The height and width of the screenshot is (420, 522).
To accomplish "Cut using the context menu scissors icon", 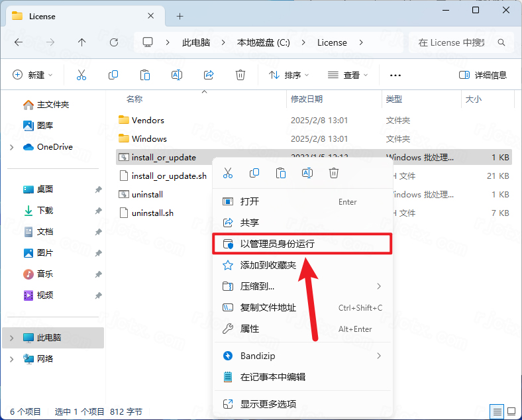I will pyautogui.click(x=228, y=173).
